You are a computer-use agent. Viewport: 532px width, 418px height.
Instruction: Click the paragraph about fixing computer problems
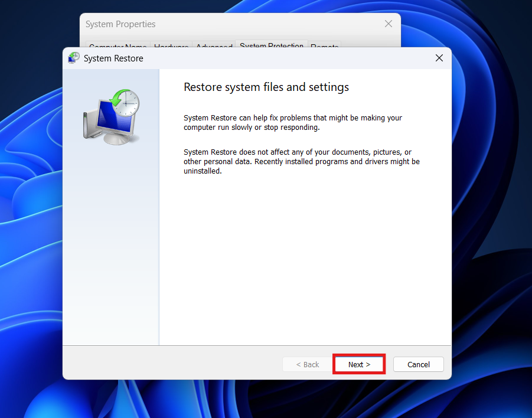click(x=292, y=122)
